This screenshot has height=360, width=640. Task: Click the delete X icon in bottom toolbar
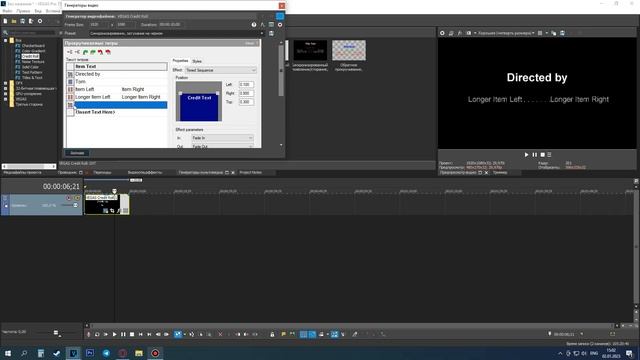point(220,334)
